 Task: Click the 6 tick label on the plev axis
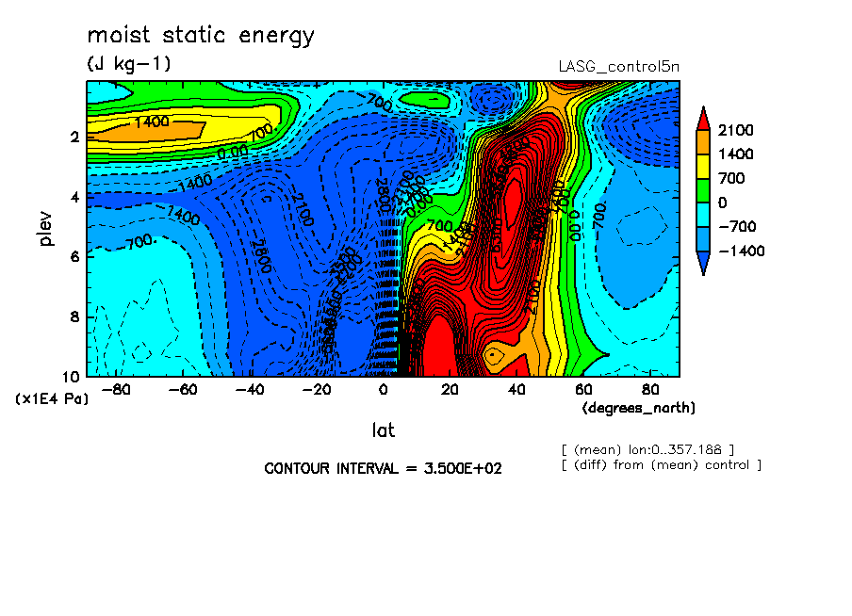point(74,257)
